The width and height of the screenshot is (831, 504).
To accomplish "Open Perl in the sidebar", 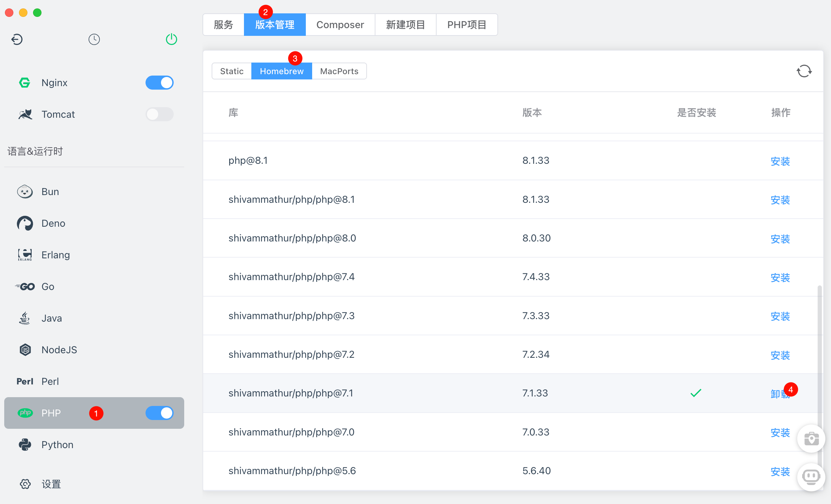I will (94, 381).
